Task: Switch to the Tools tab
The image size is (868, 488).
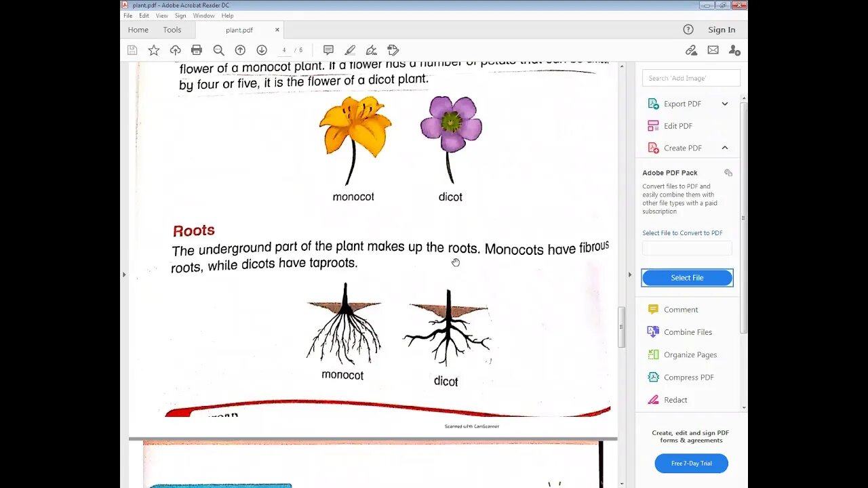Action: [x=172, y=30]
